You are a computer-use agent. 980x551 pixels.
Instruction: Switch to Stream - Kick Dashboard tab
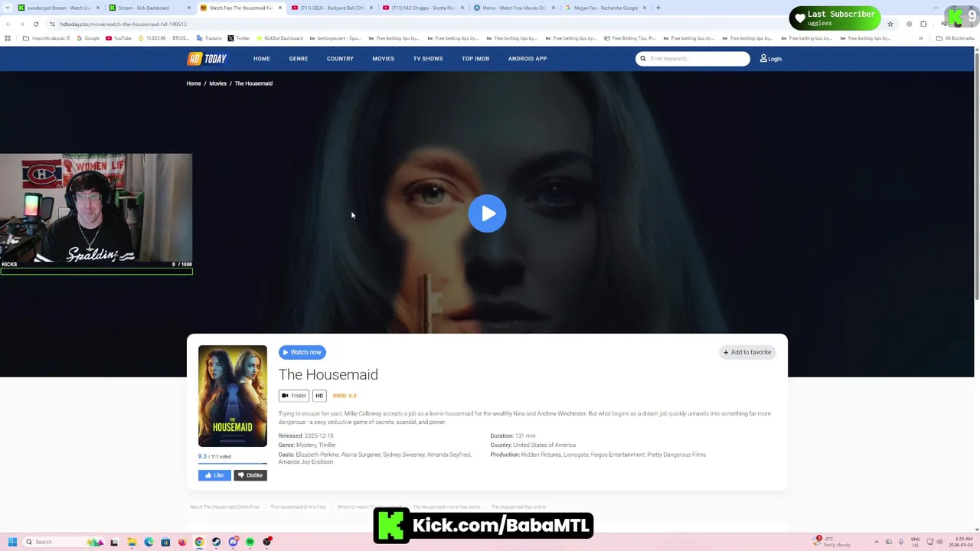(x=149, y=8)
